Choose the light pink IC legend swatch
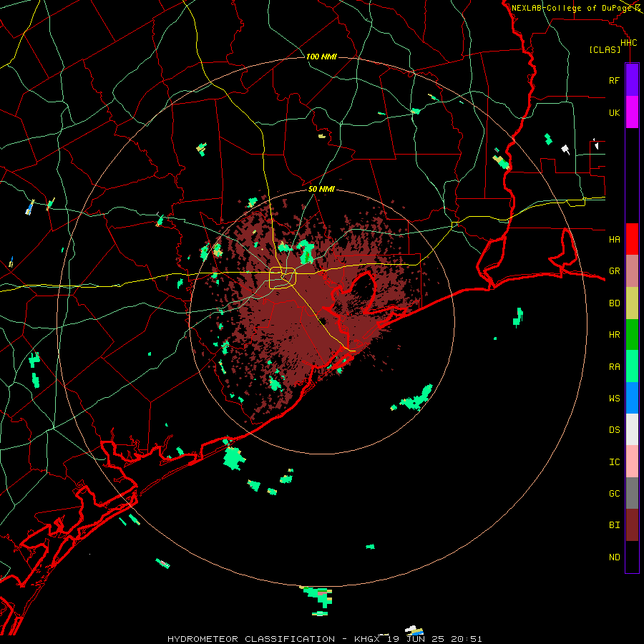644x644 pixels. (632, 462)
